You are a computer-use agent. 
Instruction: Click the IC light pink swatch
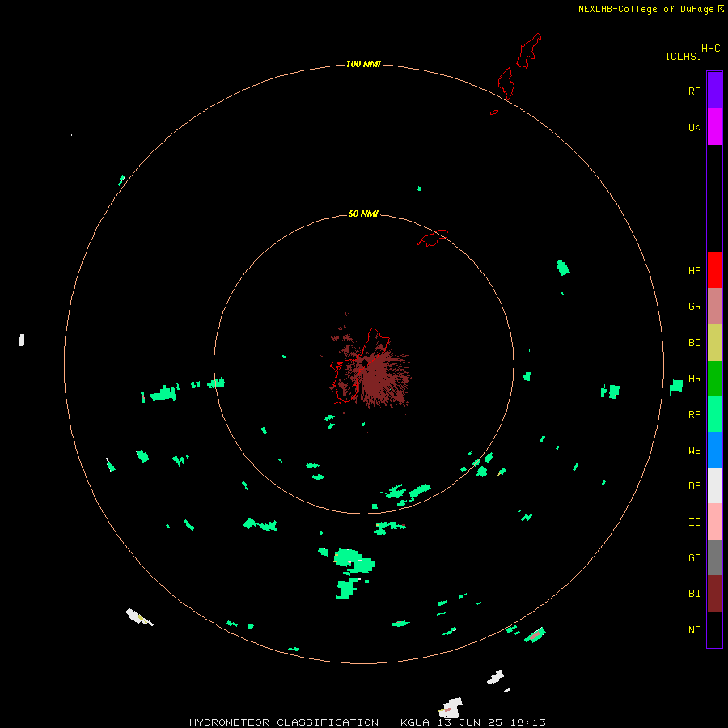(x=714, y=522)
